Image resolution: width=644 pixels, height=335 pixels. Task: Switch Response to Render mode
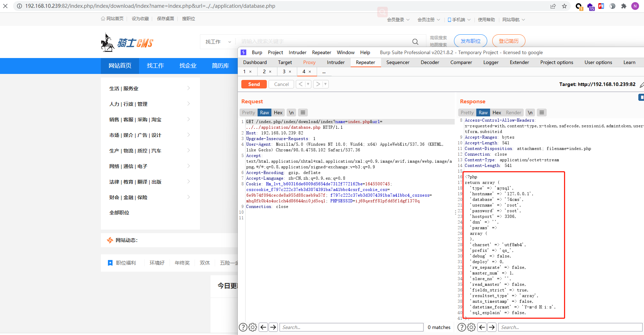(x=513, y=112)
